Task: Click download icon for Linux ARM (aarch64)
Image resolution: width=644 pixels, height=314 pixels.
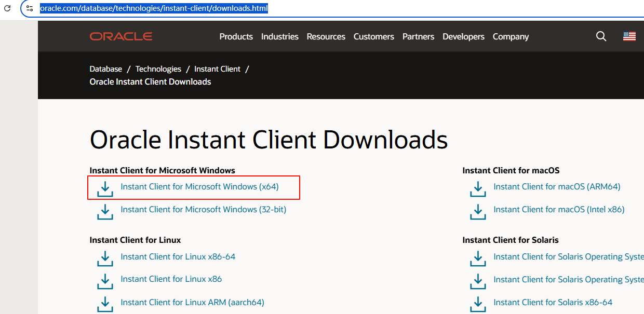Action: (105, 304)
